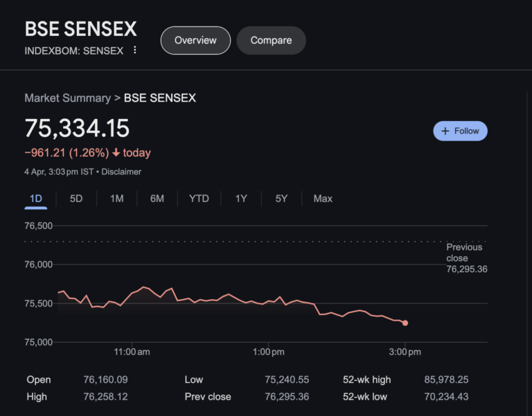532x416 pixels.
Task: Click the Open value 76,160.09
Action: [105, 380]
